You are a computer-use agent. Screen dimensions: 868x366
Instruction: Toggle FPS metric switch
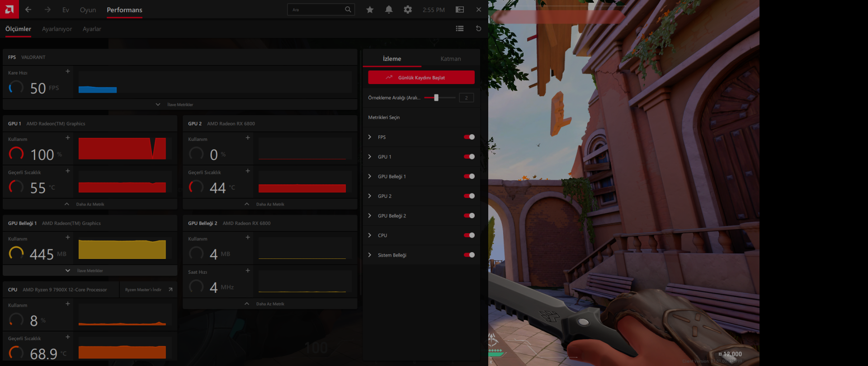point(469,137)
